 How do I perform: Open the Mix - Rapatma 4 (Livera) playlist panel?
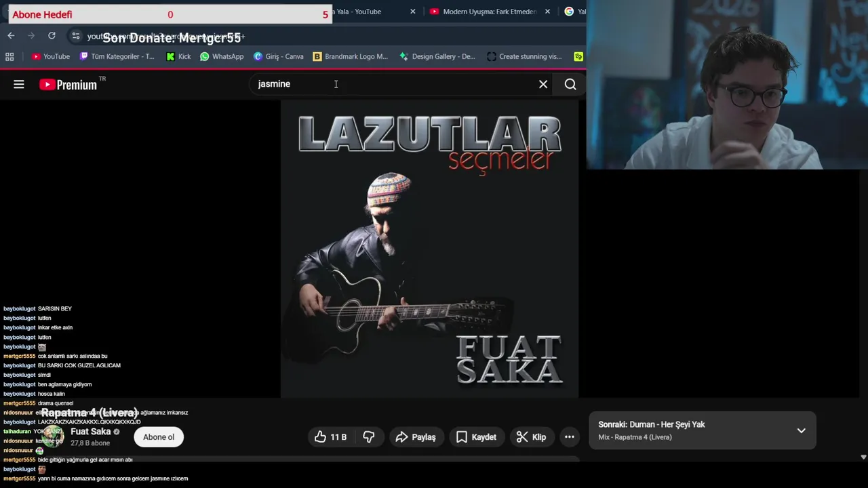point(702,430)
